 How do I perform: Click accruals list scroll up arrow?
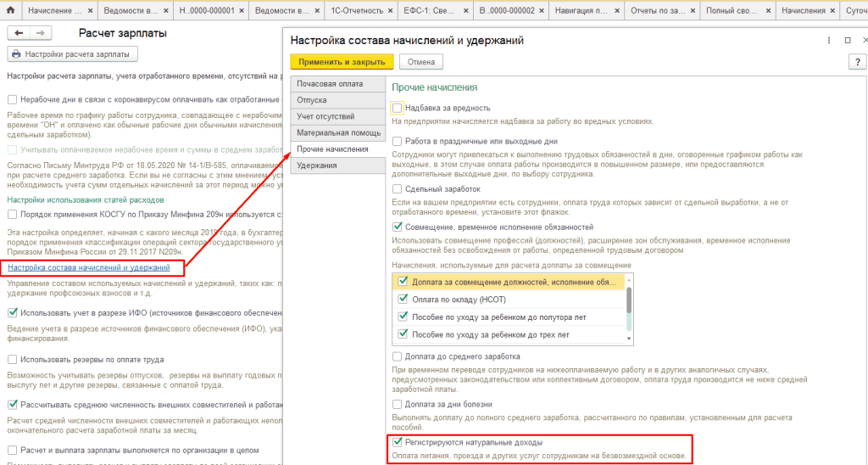pos(629,280)
